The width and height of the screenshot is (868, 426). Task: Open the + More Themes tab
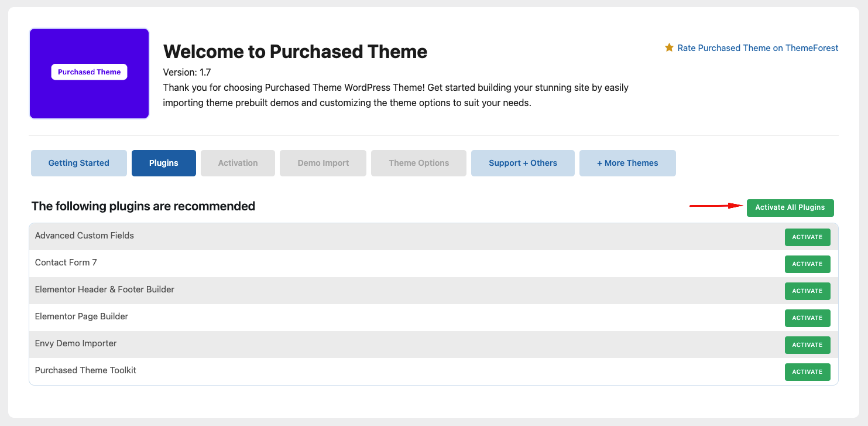click(x=627, y=163)
